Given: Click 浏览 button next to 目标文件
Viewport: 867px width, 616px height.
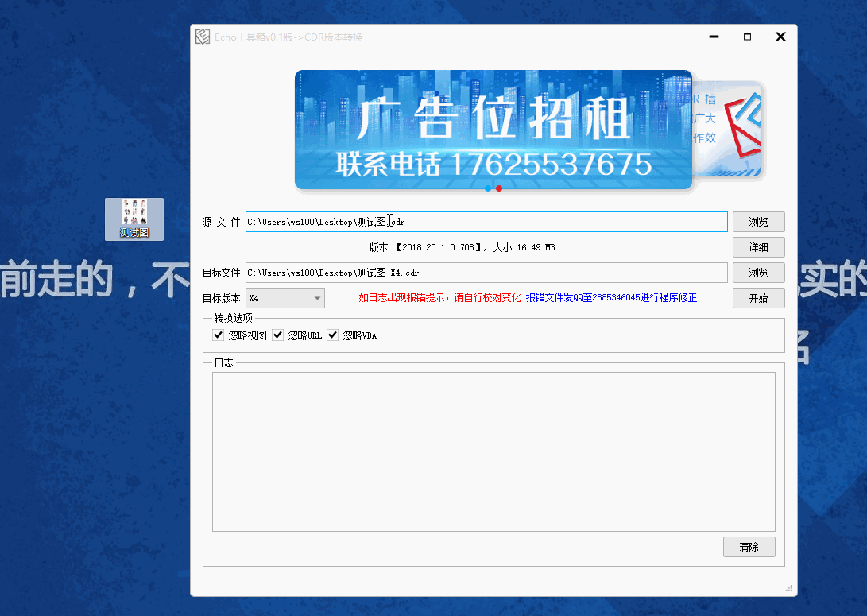Looking at the screenshot, I should (x=758, y=273).
